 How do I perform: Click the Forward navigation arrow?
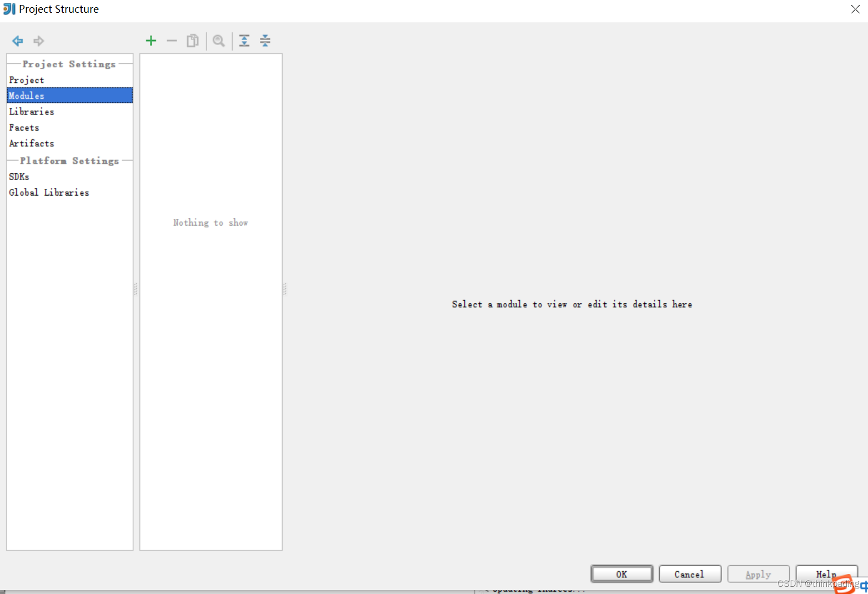(x=39, y=41)
